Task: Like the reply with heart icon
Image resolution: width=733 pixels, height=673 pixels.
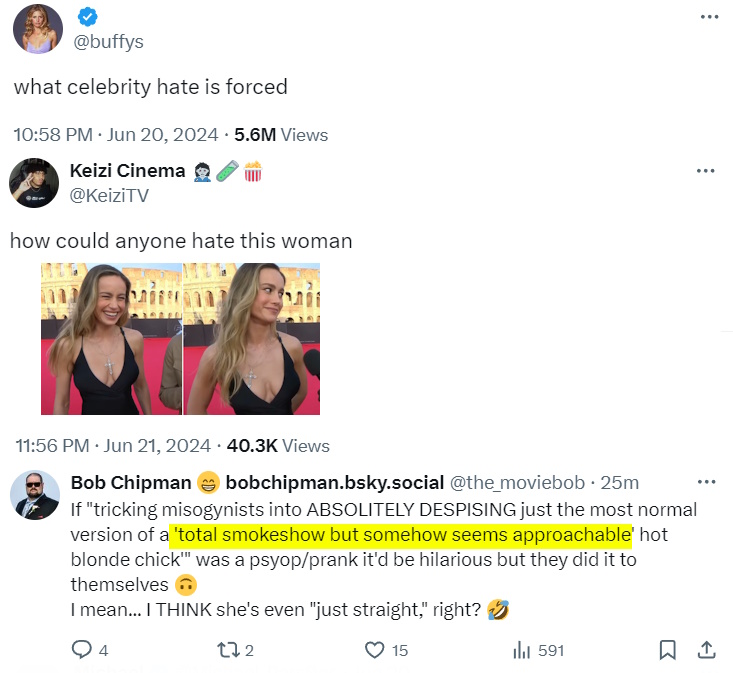Action: [x=375, y=650]
